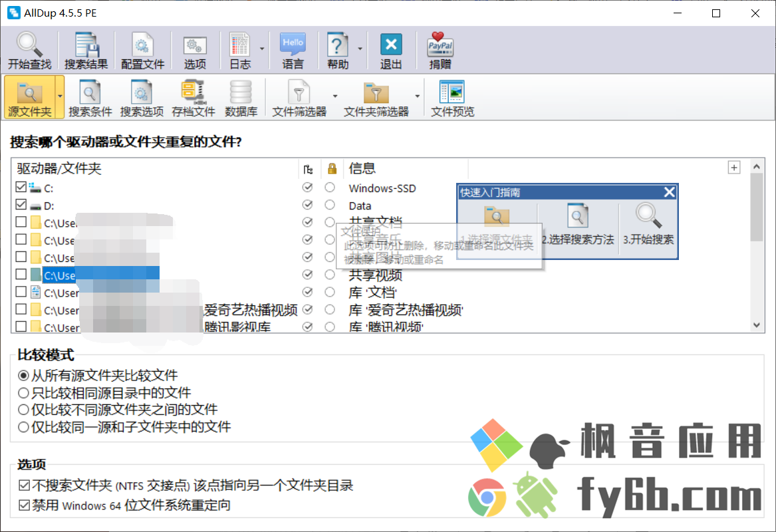Viewport: 776px width, 532px height.
Task: Click the 驱动器/文件夹 column header
Action: coord(59,168)
